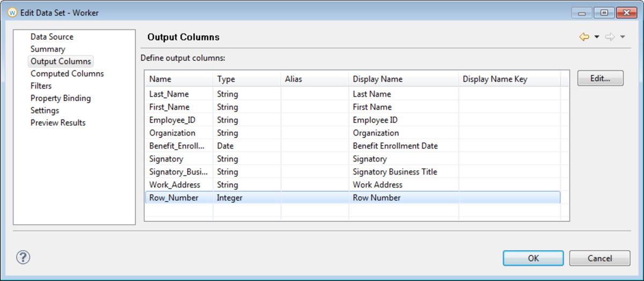Click the grayed forward arrow icon
The image size is (644, 281).
click(x=610, y=37)
